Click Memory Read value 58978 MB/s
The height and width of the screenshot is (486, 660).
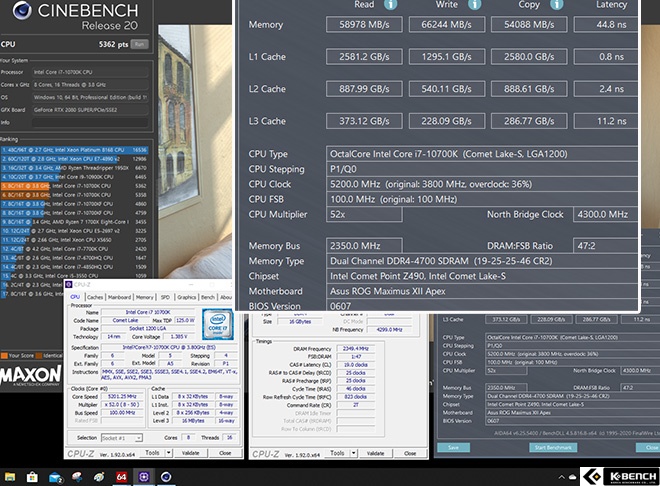pyautogui.click(x=364, y=24)
